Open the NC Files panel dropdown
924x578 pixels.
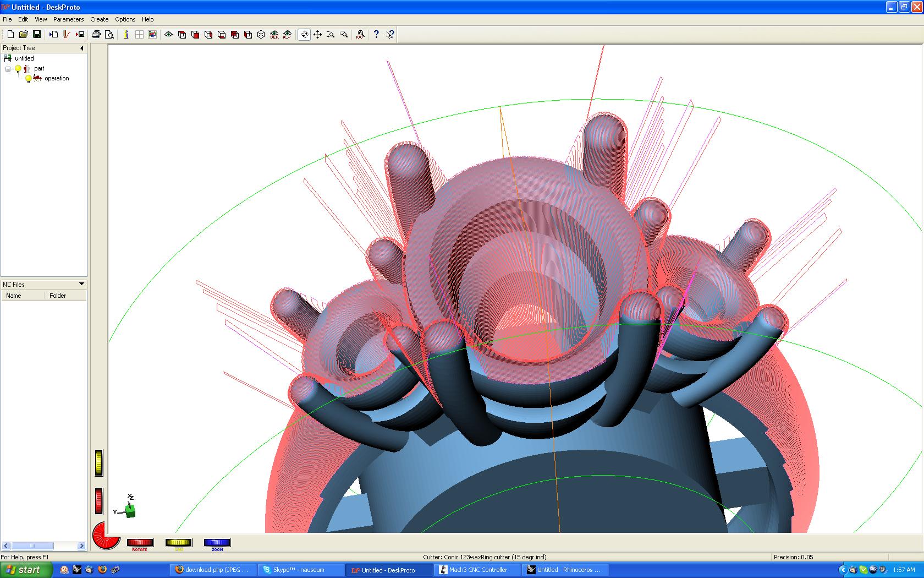[81, 284]
